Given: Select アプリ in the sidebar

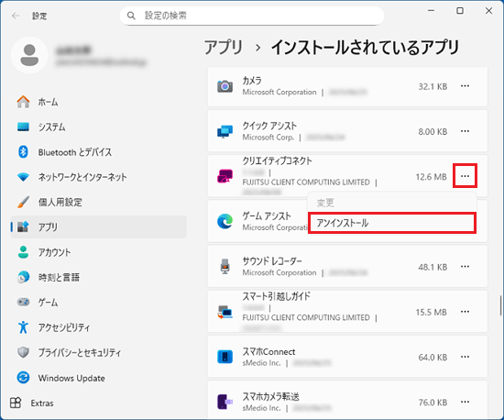Looking at the screenshot, I should point(99,227).
